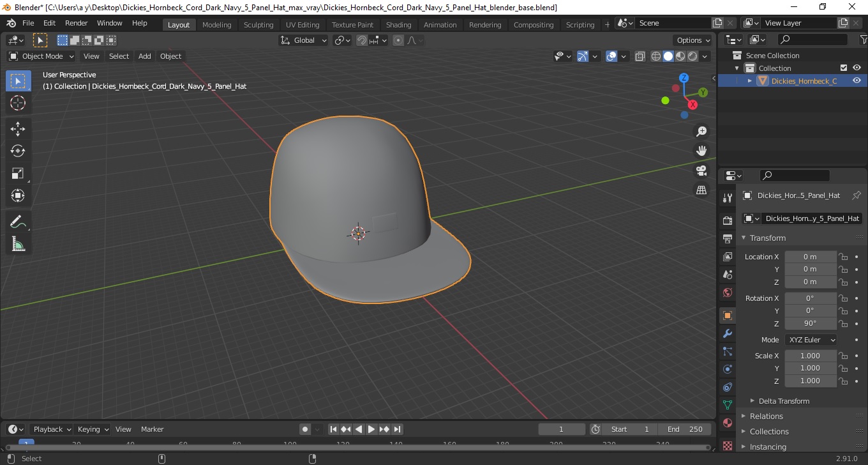
Task: Switch perspective/orthographic grid icon
Action: coord(701,190)
